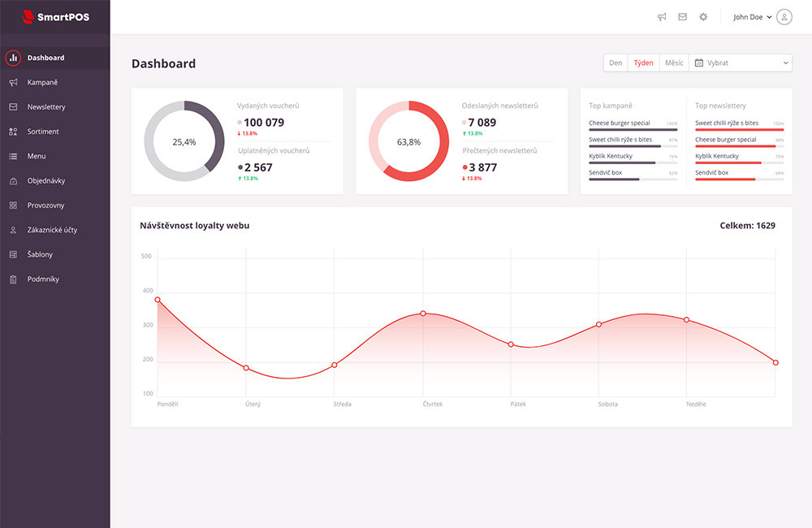
Task: Switch period to Měsíc
Action: pyautogui.click(x=674, y=63)
